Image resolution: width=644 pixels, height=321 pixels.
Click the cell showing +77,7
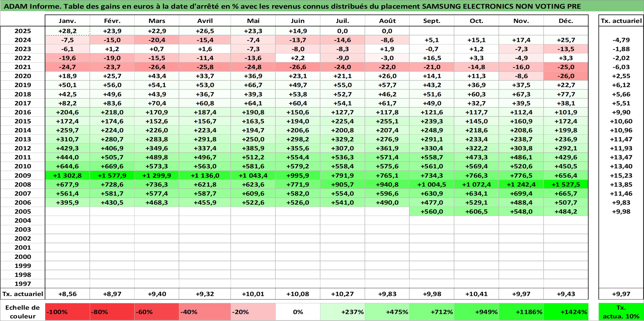click(x=566, y=94)
